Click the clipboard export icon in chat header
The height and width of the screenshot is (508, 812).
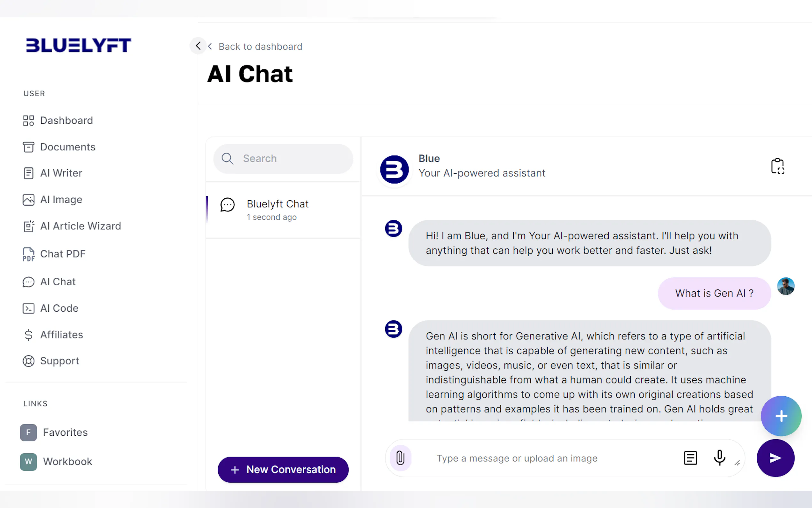777,166
